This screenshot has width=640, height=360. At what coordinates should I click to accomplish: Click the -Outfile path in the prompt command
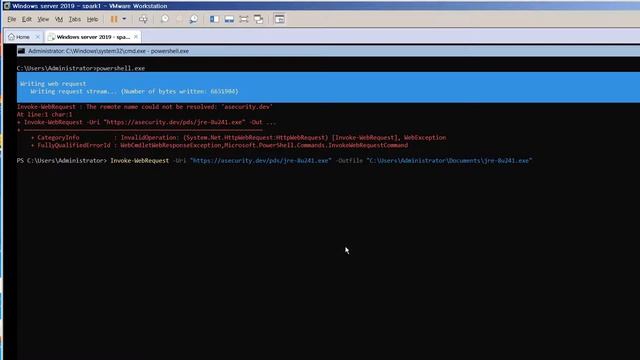point(449,161)
